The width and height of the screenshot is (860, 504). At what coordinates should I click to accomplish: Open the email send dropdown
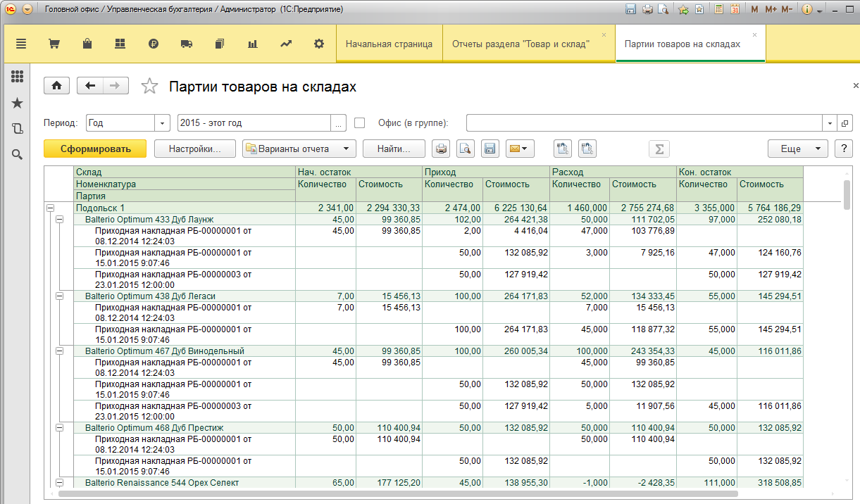pyautogui.click(x=520, y=149)
